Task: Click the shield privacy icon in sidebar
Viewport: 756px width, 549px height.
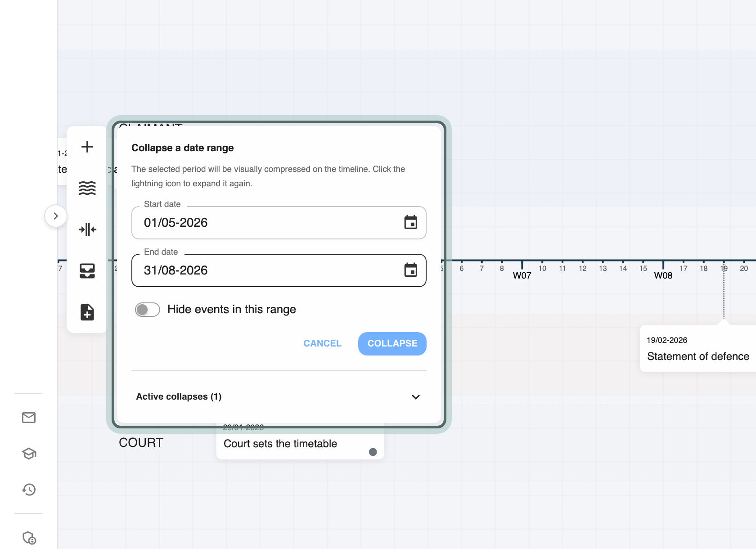Action: click(29, 538)
